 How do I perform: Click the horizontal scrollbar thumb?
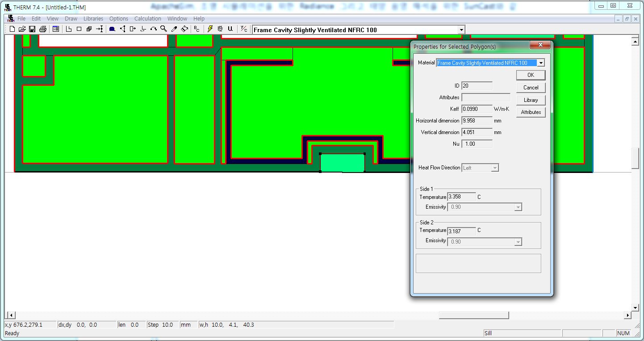coord(473,316)
